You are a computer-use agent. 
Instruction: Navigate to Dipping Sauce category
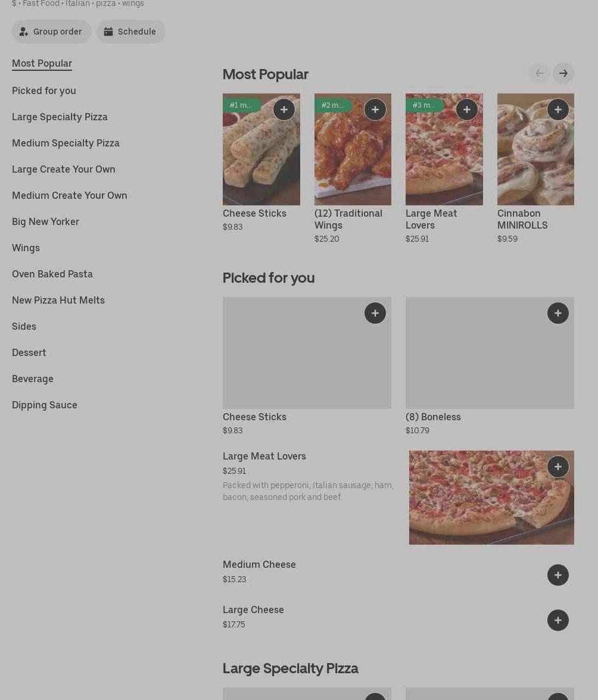pyautogui.click(x=45, y=405)
